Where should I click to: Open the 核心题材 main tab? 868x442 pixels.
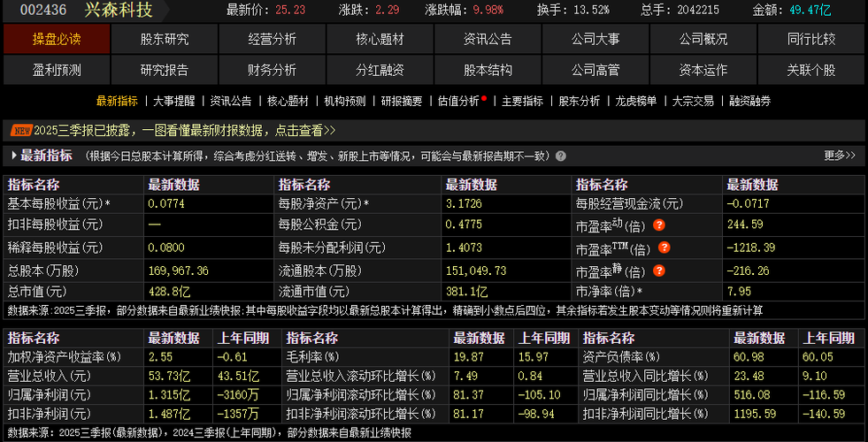click(x=380, y=39)
